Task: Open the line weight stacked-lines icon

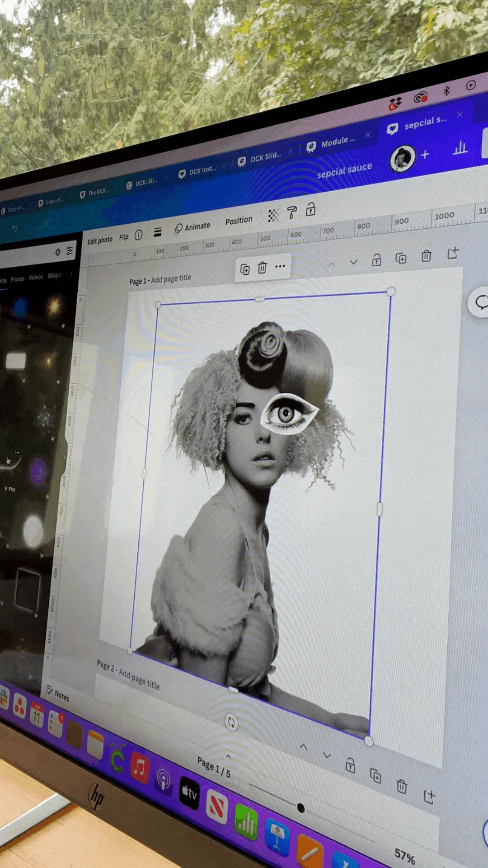Action: click(158, 232)
